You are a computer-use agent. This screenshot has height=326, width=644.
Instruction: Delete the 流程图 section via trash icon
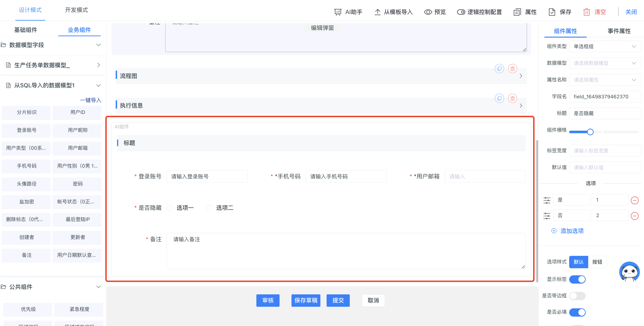click(x=512, y=69)
